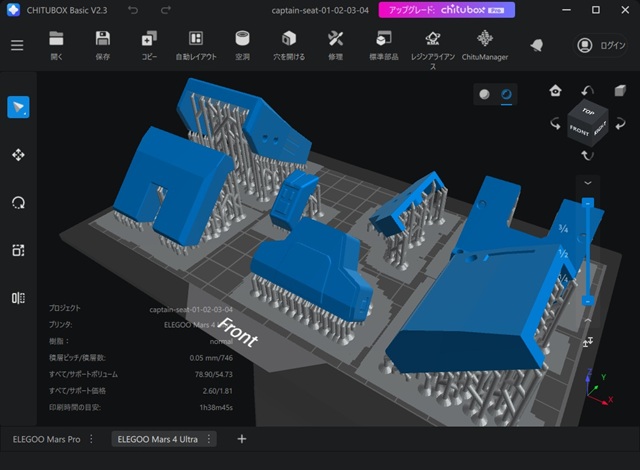Click the undo arrow in title bar
640x470 pixels.
click(x=133, y=10)
